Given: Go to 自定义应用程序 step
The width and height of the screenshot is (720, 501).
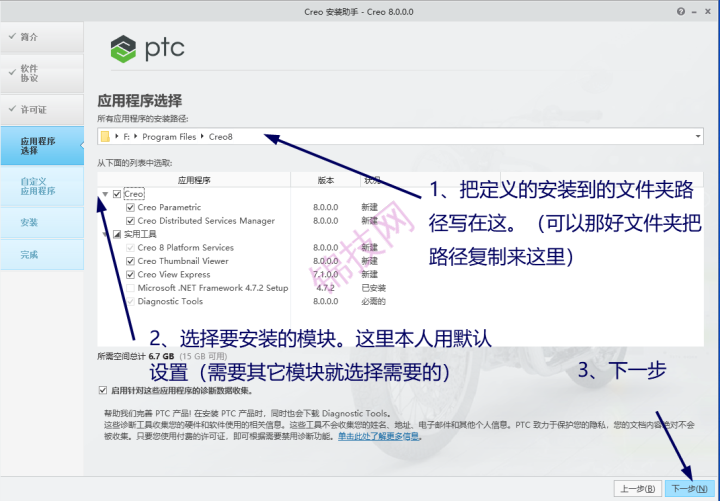Looking at the screenshot, I should [42, 186].
